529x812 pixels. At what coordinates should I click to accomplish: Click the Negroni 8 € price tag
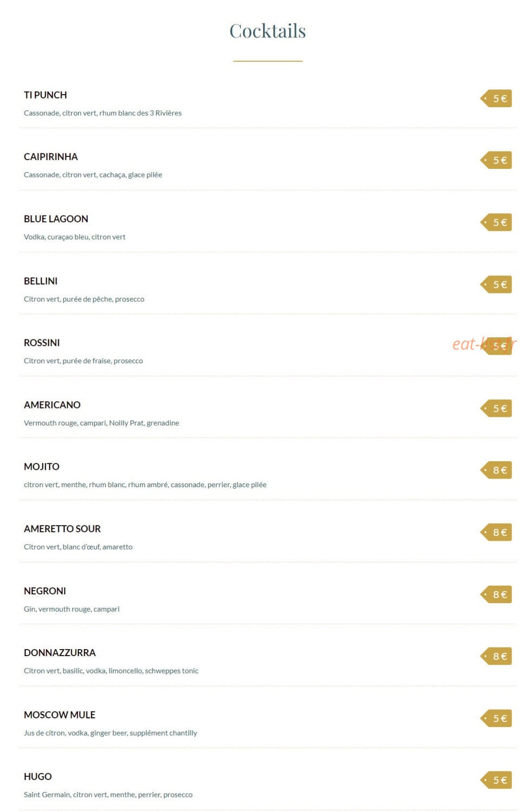496,594
